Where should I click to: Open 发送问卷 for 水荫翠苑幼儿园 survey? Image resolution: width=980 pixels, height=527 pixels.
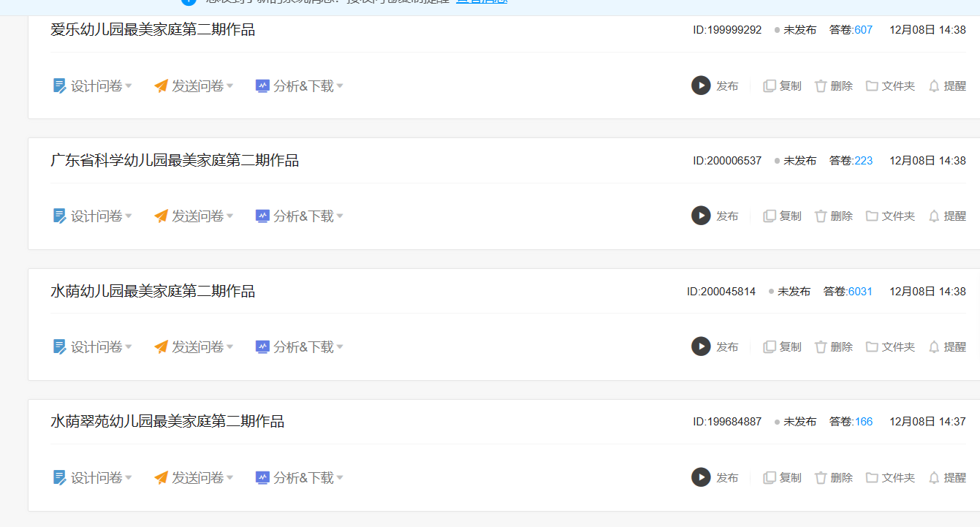[x=194, y=478]
